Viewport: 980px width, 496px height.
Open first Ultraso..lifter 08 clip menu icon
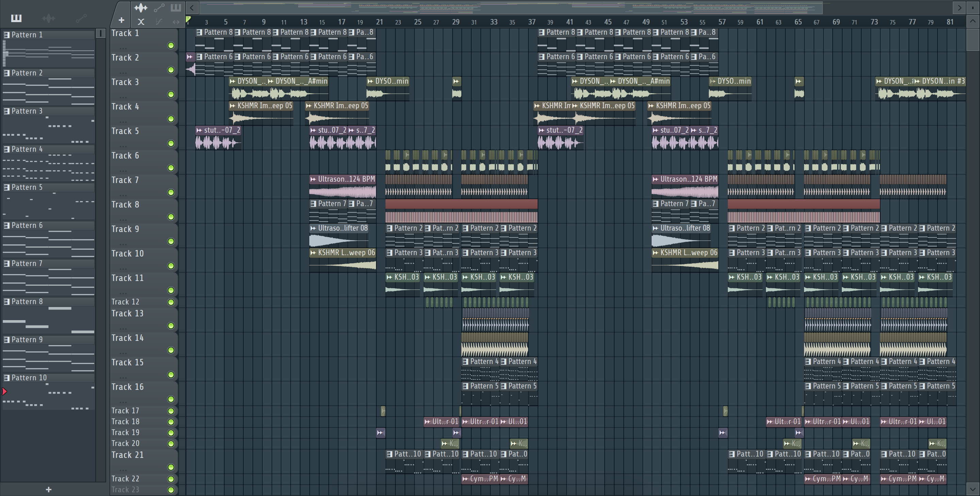point(313,228)
